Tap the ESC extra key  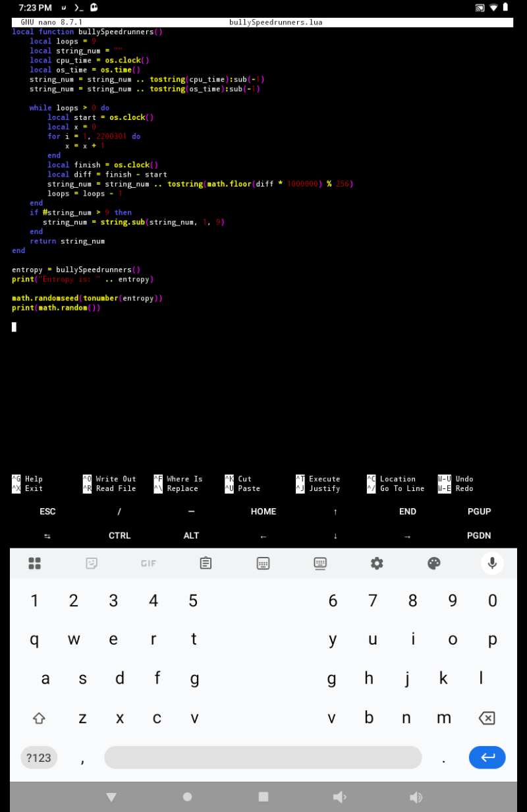[x=47, y=511]
